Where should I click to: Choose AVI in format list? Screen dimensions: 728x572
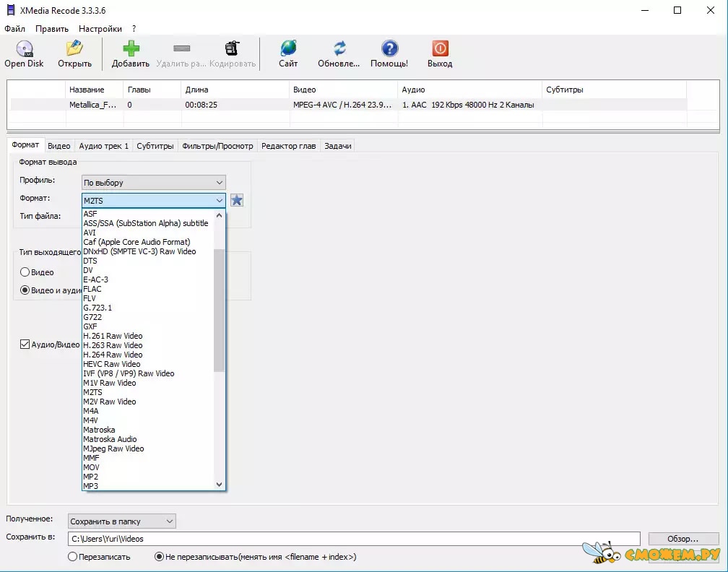coord(148,233)
